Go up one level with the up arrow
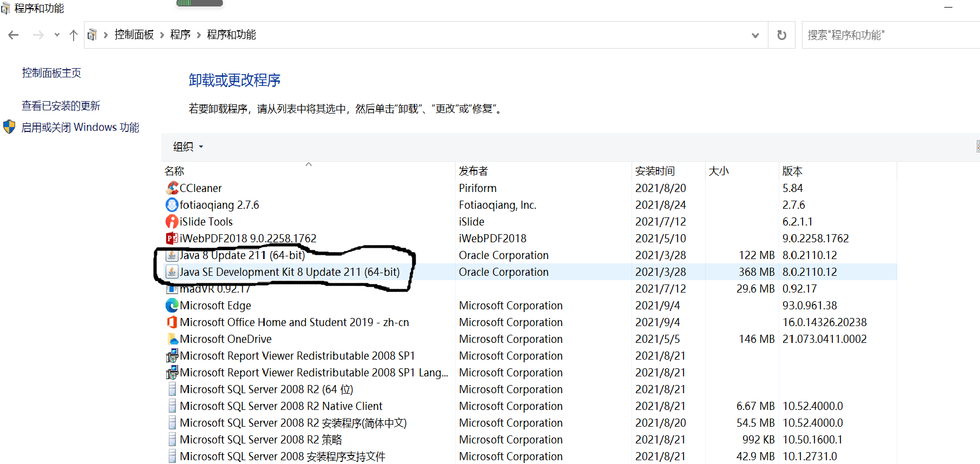The width and height of the screenshot is (980, 464). (x=74, y=35)
